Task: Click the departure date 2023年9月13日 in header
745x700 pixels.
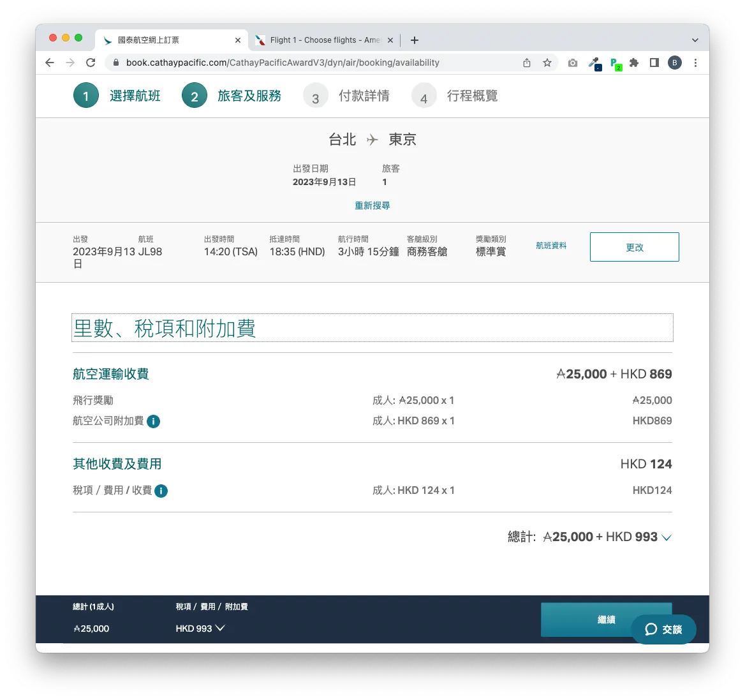Action: tap(324, 182)
